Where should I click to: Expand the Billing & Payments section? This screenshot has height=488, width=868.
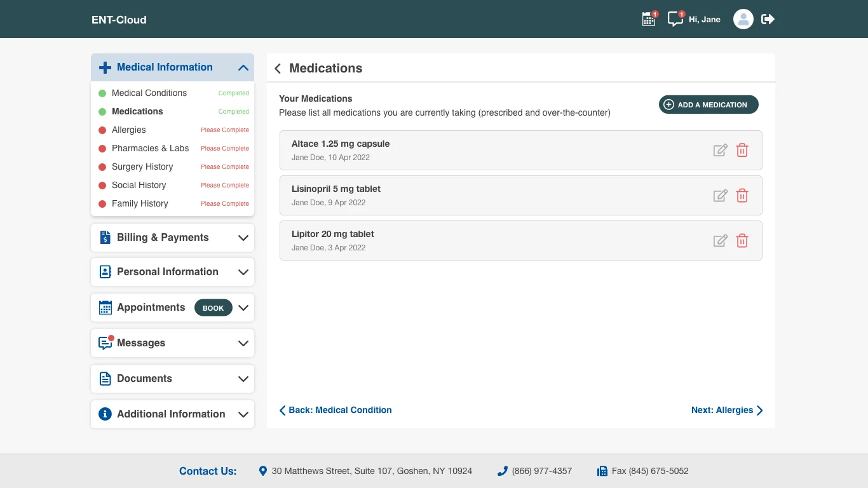tap(243, 238)
